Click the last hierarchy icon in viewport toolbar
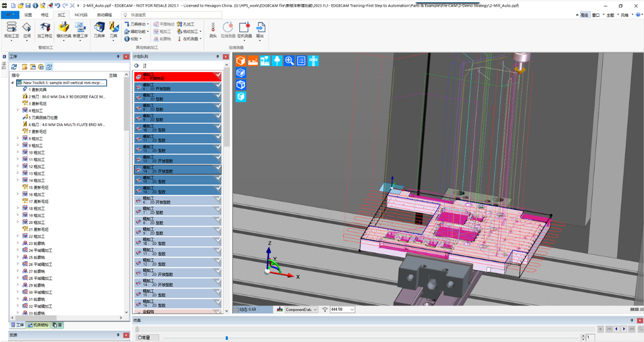This screenshot has height=342, width=644. coord(314,61)
